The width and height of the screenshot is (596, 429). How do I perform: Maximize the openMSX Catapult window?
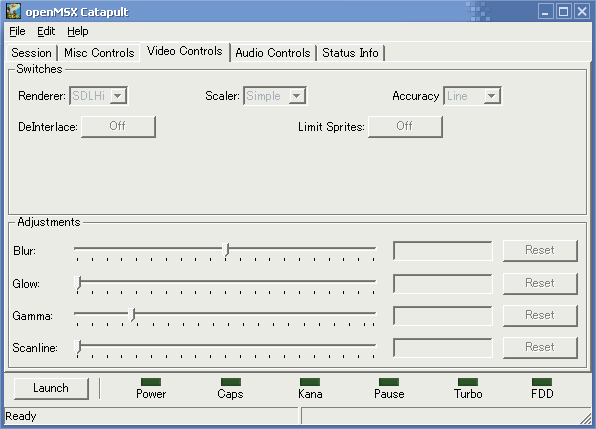[564, 11]
